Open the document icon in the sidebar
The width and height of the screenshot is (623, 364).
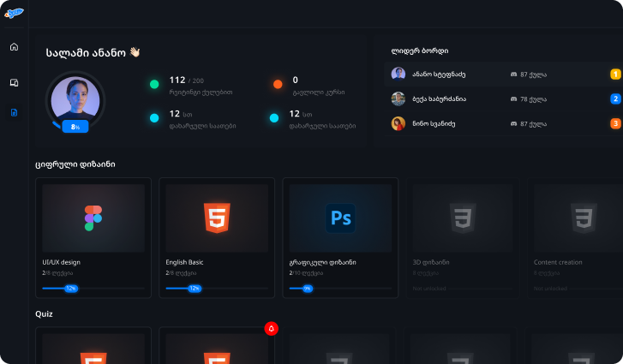tap(14, 112)
